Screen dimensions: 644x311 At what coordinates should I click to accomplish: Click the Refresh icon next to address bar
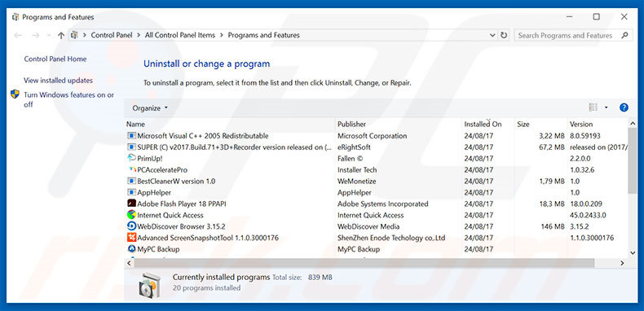click(504, 35)
